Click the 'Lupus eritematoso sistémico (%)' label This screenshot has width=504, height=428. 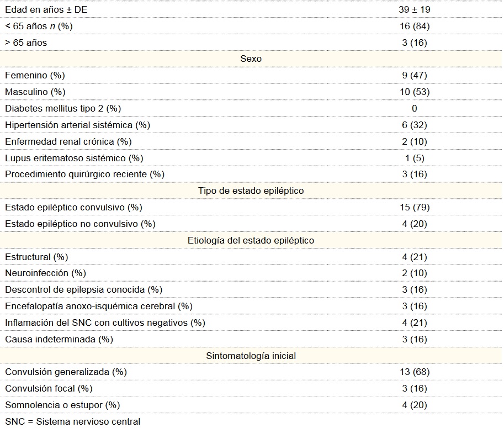[x=74, y=158]
